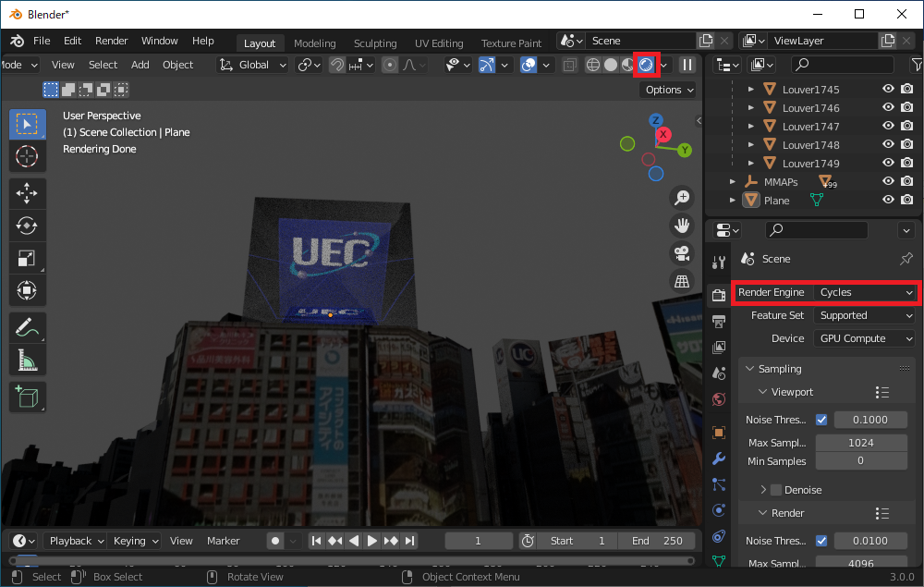The width and height of the screenshot is (924, 587).
Task: Open the Render properties tab
Action: [718, 295]
